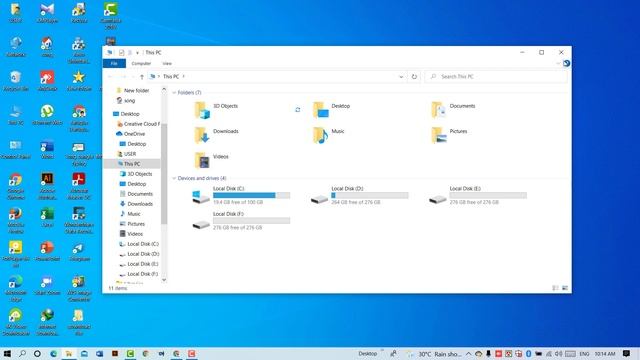This screenshot has height=360, width=640.
Task: Open the address bar history dropdown
Action: pos(401,77)
